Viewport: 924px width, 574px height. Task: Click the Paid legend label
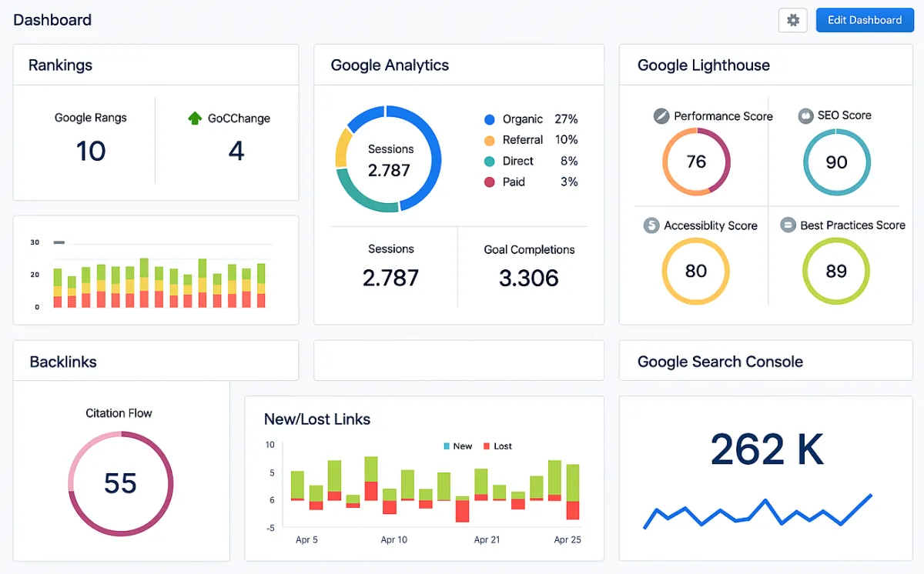point(514,182)
